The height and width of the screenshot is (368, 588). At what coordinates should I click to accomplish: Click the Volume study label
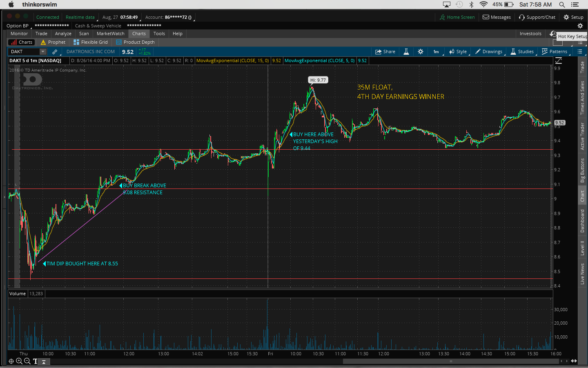18,294
